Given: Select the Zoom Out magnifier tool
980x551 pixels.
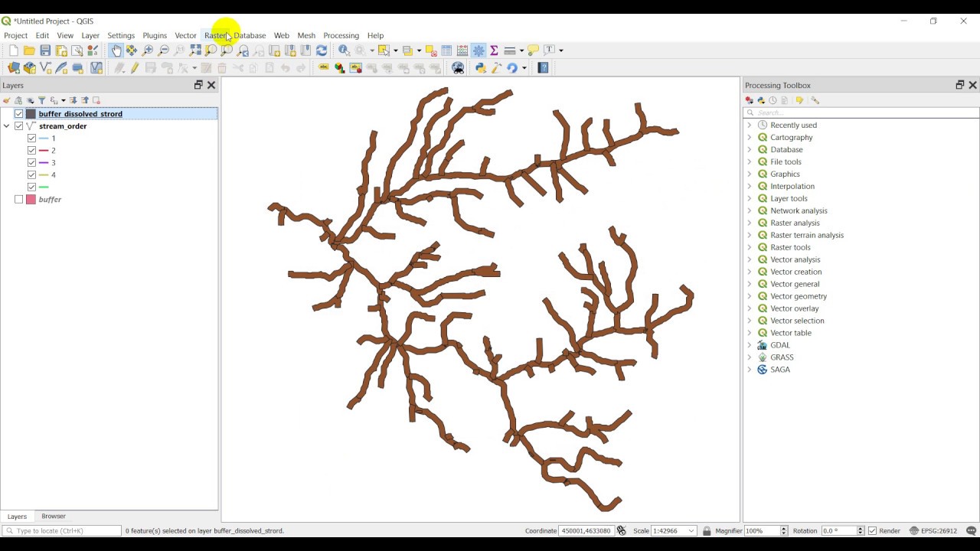Looking at the screenshot, I should [163, 51].
